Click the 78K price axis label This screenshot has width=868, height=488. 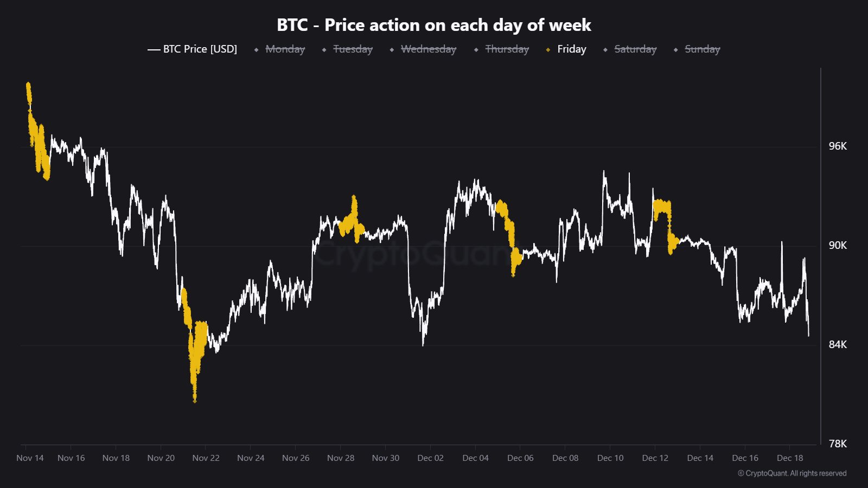pyautogui.click(x=837, y=444)
